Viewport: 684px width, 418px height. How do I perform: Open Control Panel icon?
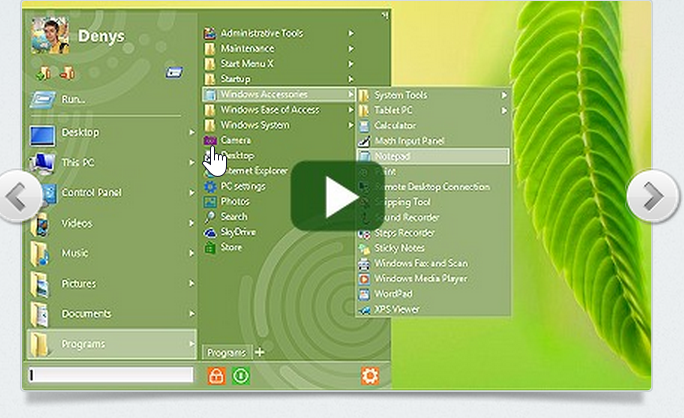pyautogui.click(x=49, y=194)
